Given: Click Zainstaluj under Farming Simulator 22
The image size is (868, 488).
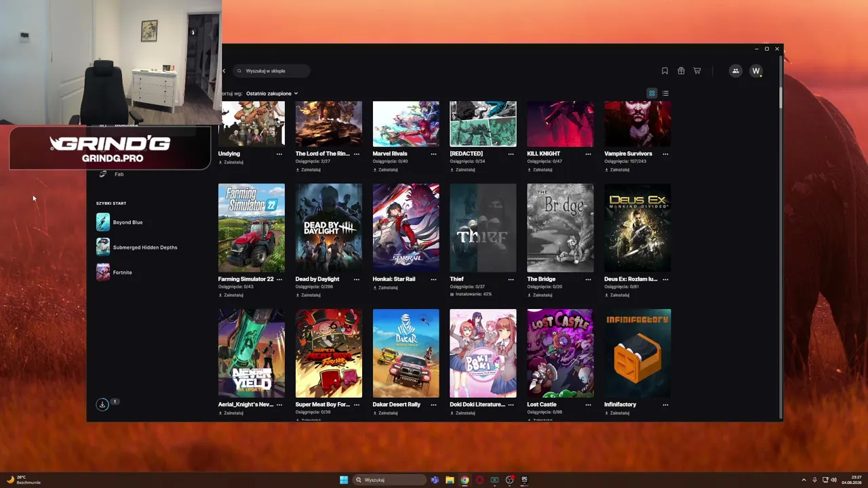Looking at the screenshot, I should pyautogui.click(x=231, y=295).
